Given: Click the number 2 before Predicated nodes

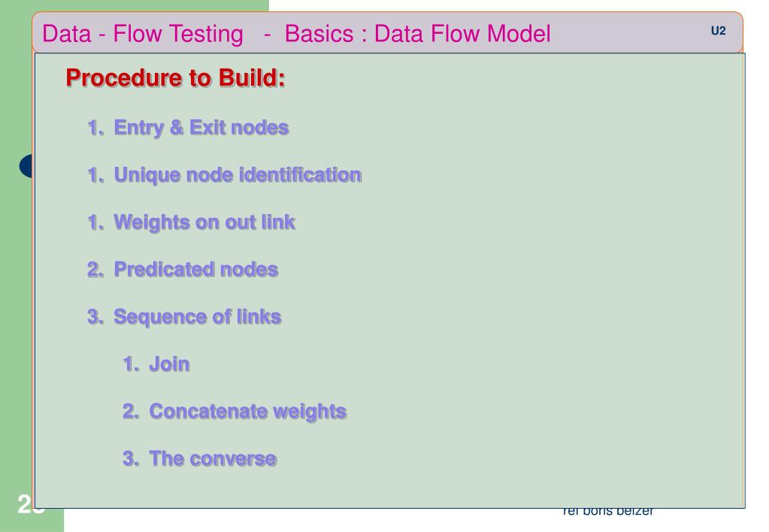Looking at the screenshot, I should click(95, 270).
